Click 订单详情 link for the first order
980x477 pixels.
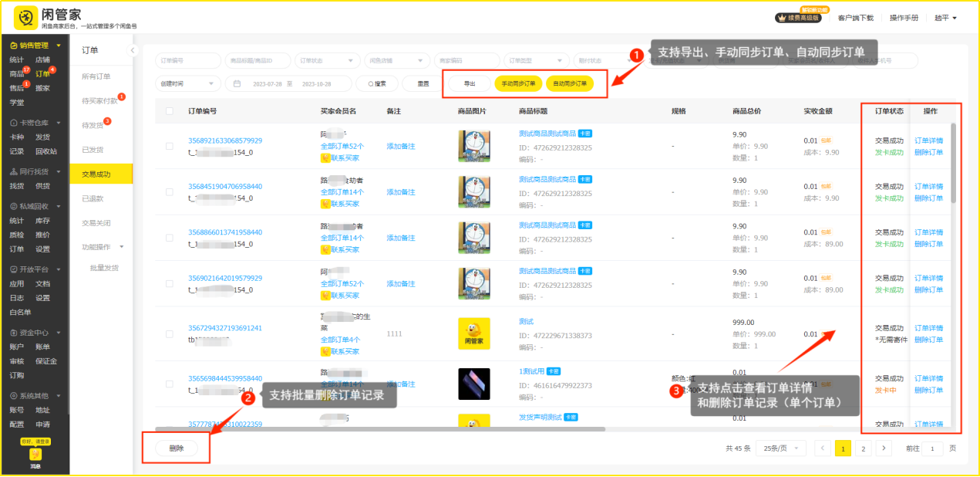point(928,141)
